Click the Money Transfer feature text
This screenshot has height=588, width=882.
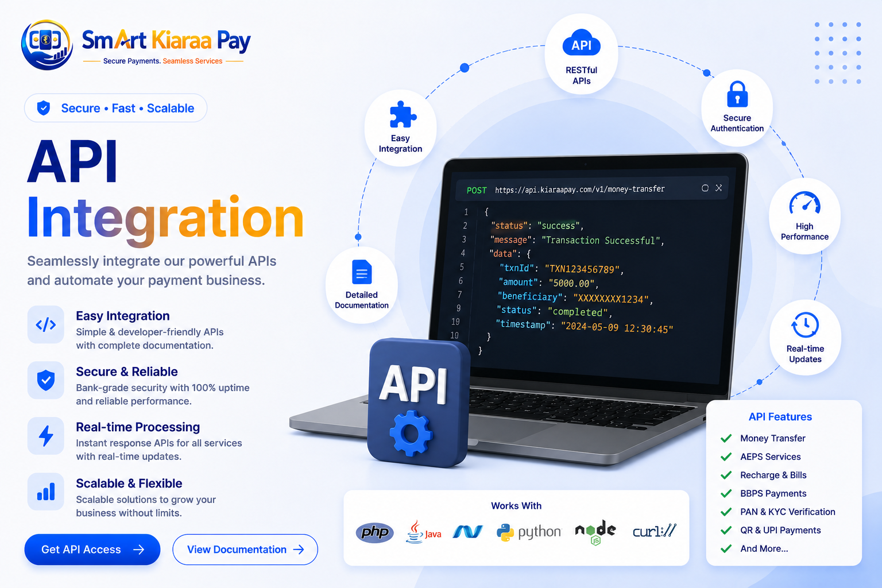tap(773, 438)
